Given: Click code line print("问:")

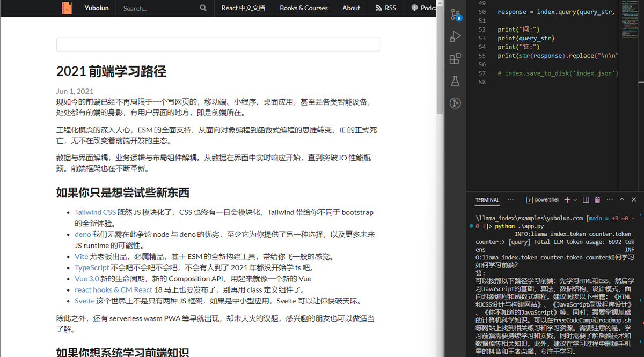Looking at the screenshot, I should tap(518, 29).
